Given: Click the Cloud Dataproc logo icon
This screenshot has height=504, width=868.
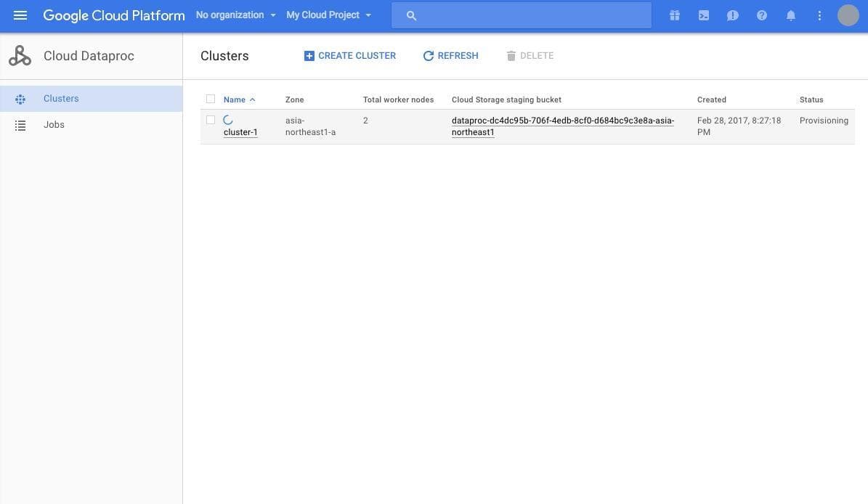Looking at the screenshot, I should pos(20,56).
